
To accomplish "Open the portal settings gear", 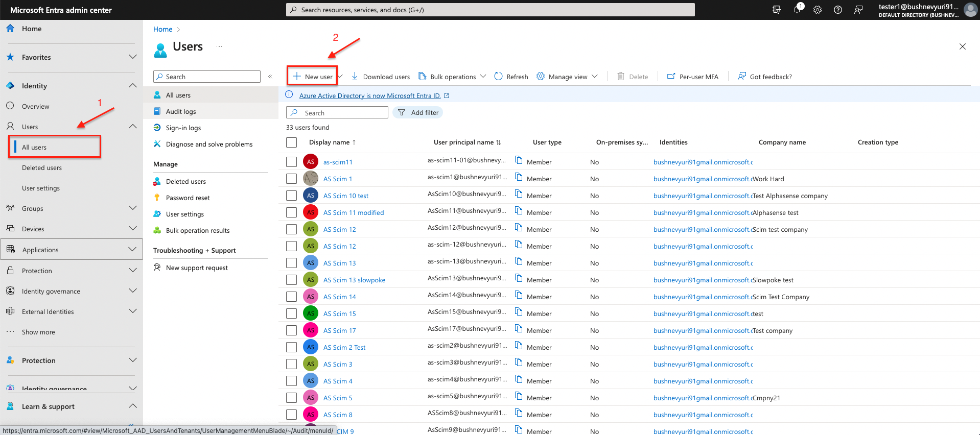I will coord(818,10).
